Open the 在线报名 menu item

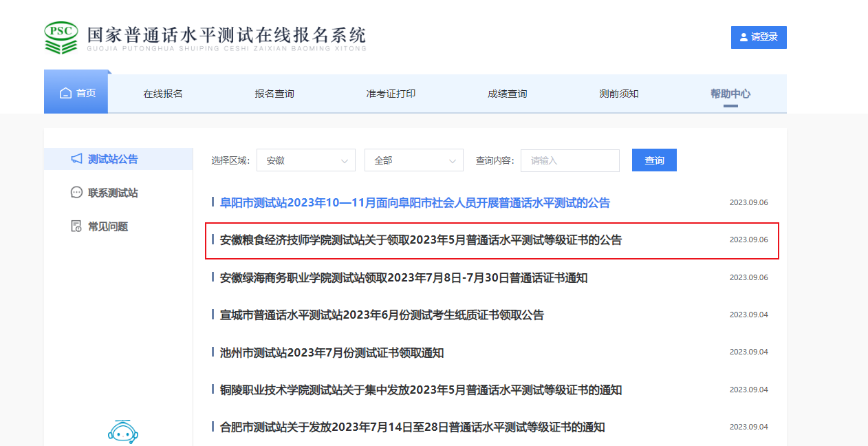click(163, 94)
